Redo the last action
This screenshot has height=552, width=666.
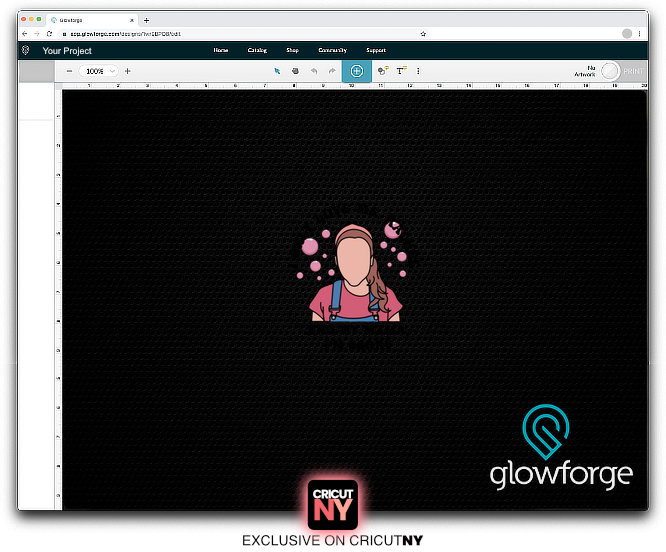[x=332, y=71]
